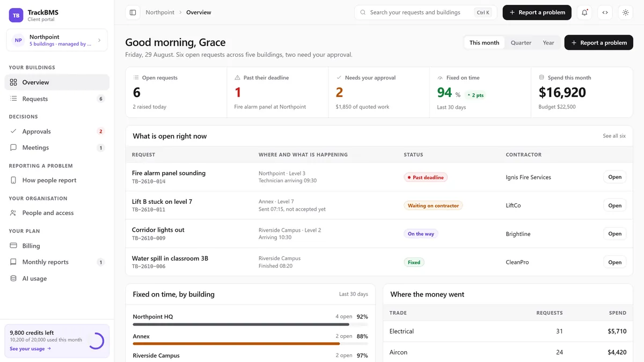Click Report a problem in top bar

coord(537,12)
